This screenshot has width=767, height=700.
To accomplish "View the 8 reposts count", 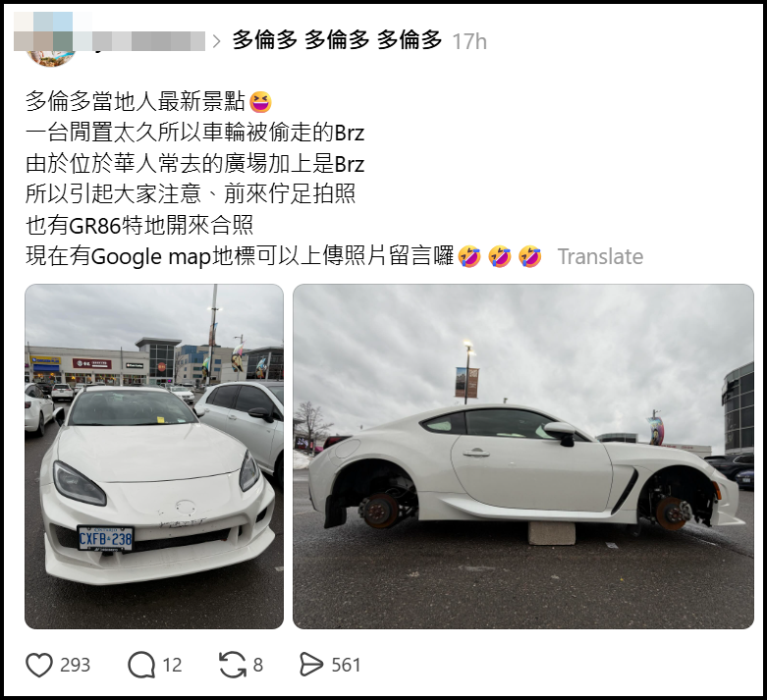I will pyautogui.click(x=257, y=666).
